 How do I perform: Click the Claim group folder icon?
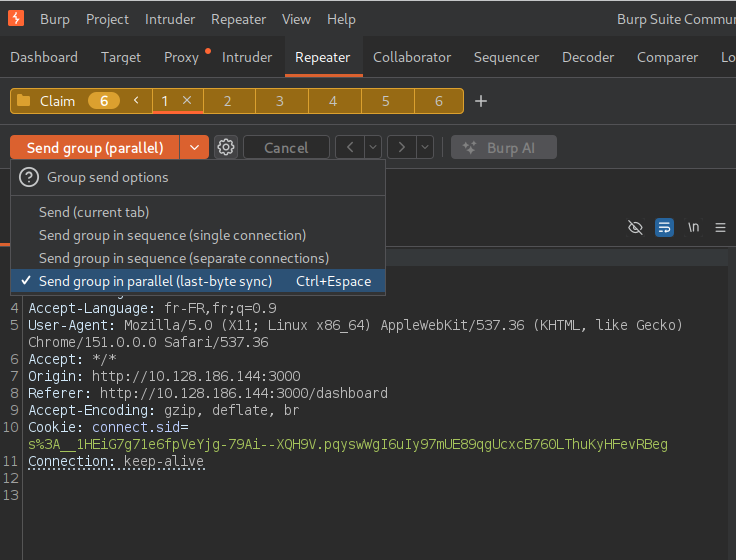point(23,100)
